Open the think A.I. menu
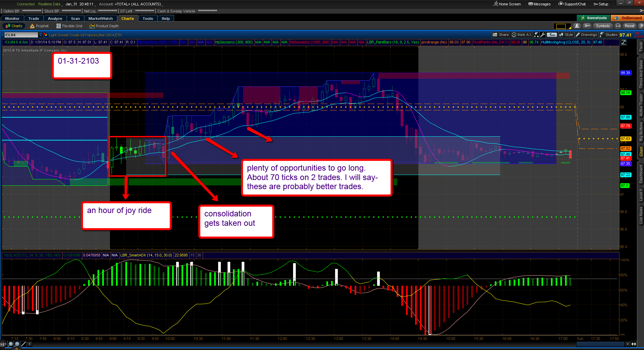Viewport: 644px width, 350px height. click(522, 35)
